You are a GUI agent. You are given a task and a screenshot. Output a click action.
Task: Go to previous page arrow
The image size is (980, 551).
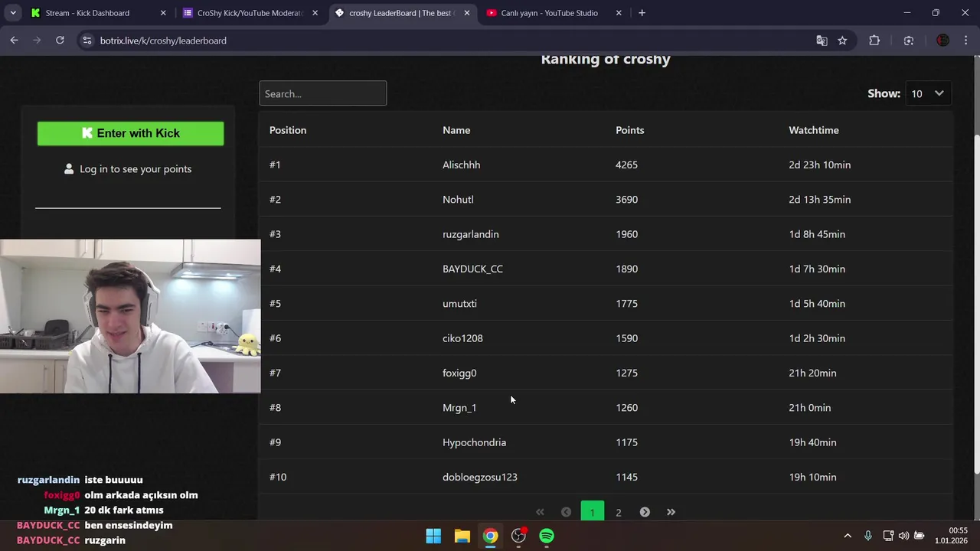coord(566,512)
